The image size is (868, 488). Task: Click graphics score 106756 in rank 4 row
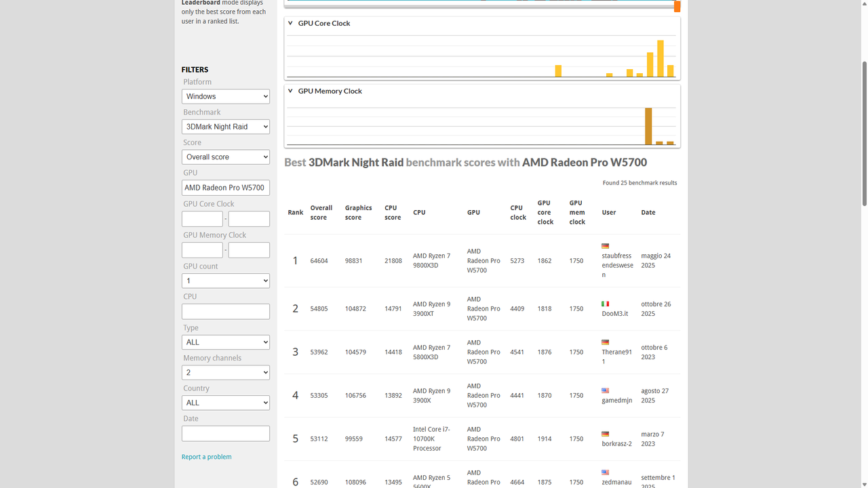(355, 396)
